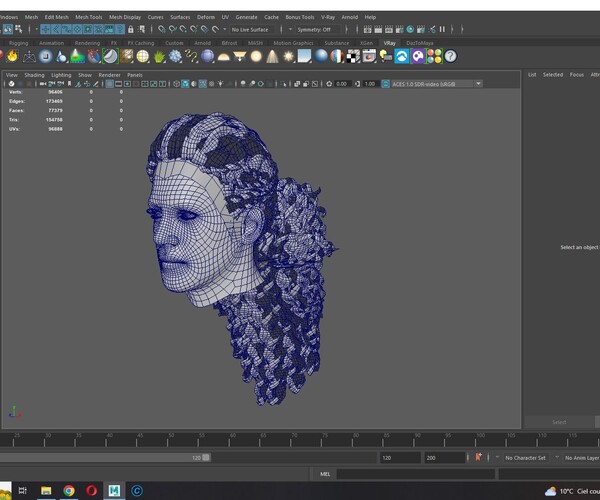Click the V-Ray dome light icon
The width and height of the screenshot is (600, 500).
coord(223,57)
